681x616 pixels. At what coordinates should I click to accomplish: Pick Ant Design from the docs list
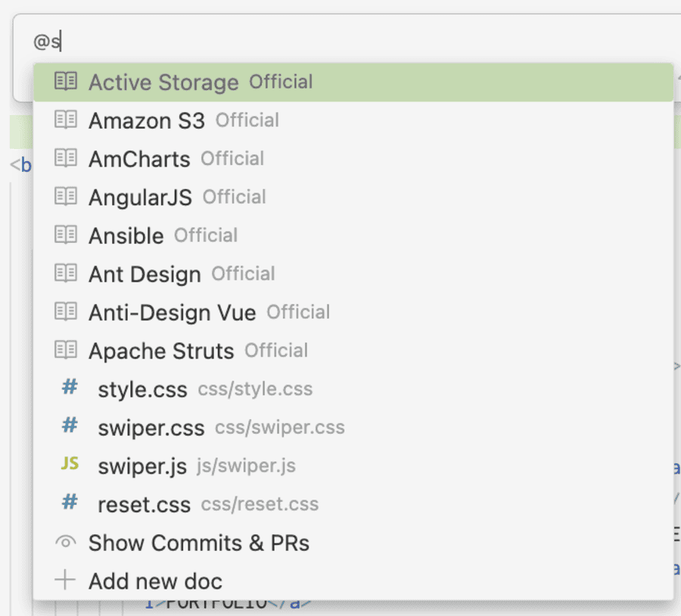tap(353, 274)
